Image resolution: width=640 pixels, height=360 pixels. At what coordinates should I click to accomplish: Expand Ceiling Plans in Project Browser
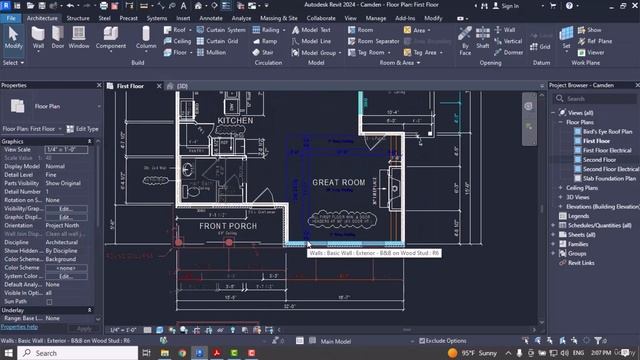pos(560,188)
